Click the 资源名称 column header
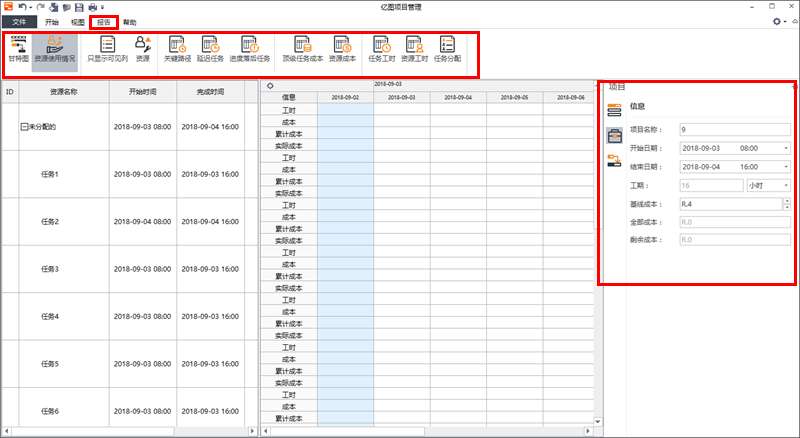This screenshot has height=438, width=800. [x=64, y=92]
